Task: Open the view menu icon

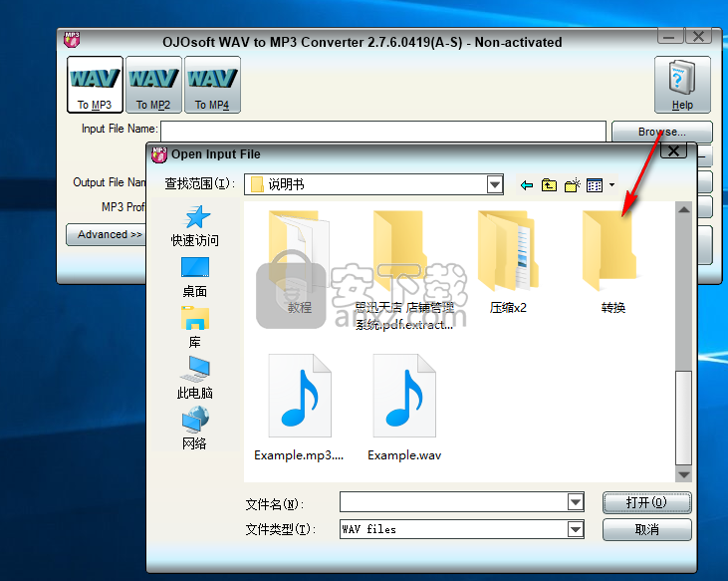Action: [595, 185]
